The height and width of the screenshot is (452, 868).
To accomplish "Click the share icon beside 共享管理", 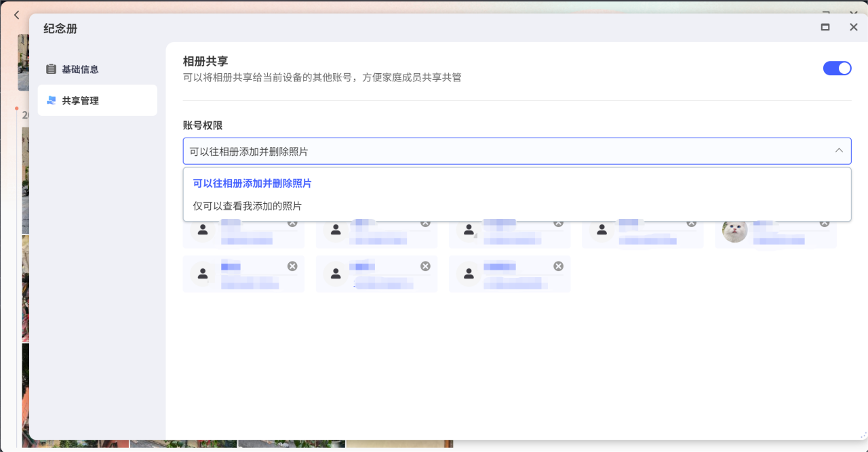I will coord(51,100).
